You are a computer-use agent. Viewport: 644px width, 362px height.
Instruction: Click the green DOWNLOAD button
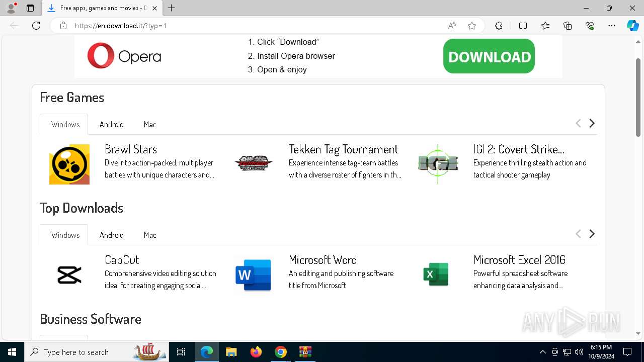point(489,56)
